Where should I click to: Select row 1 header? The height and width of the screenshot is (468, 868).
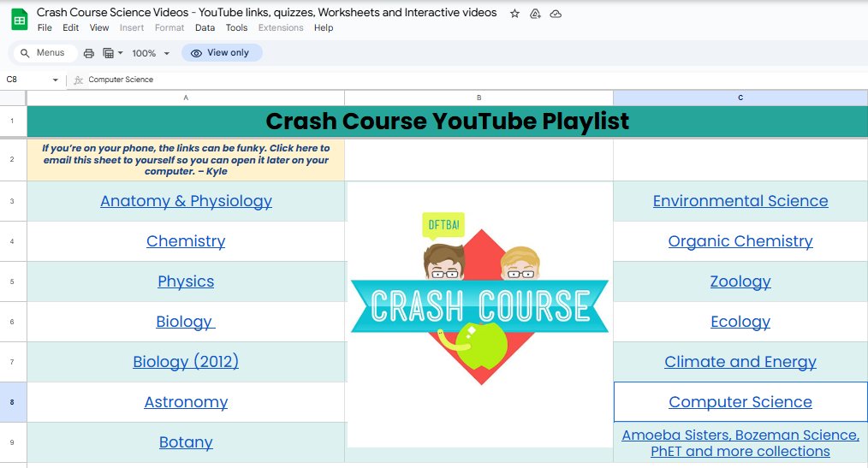12,121
